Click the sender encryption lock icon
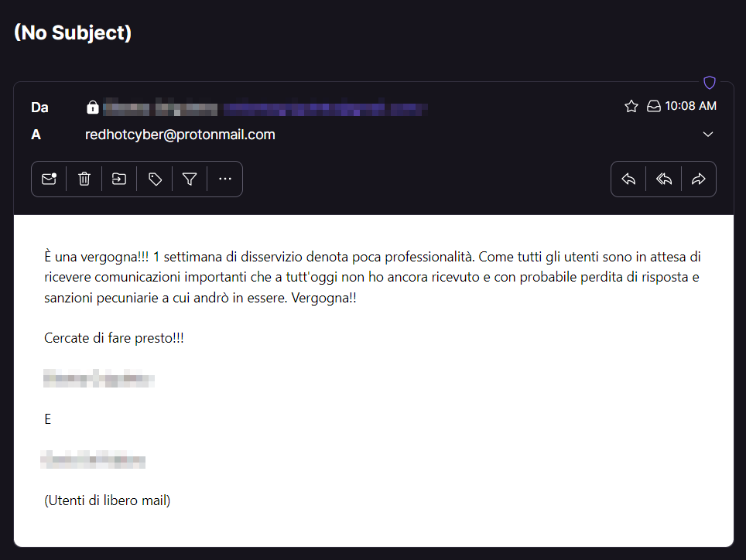The width and height of the screenshot is (746, 560). click(x=93, y=107)
